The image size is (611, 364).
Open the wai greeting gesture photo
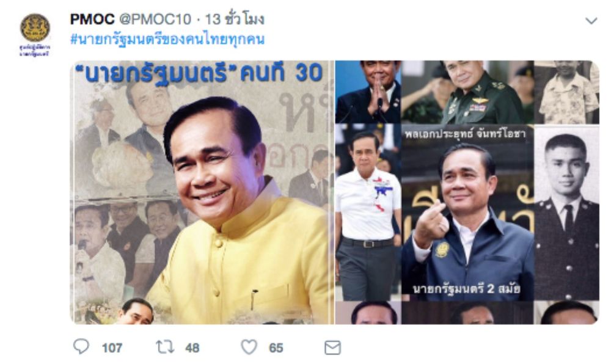point(368,92)
